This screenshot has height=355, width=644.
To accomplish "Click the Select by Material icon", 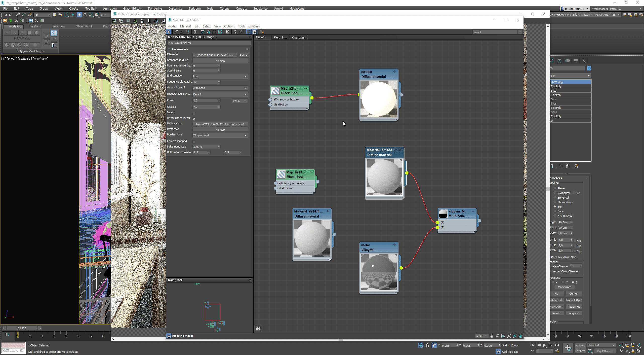I will [x=262, y=32].
